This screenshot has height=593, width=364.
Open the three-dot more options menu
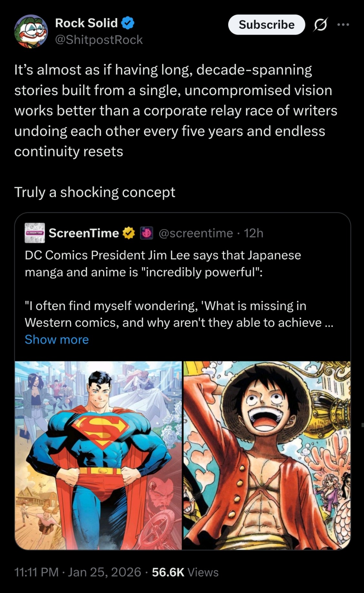click(x=343, y=25)
